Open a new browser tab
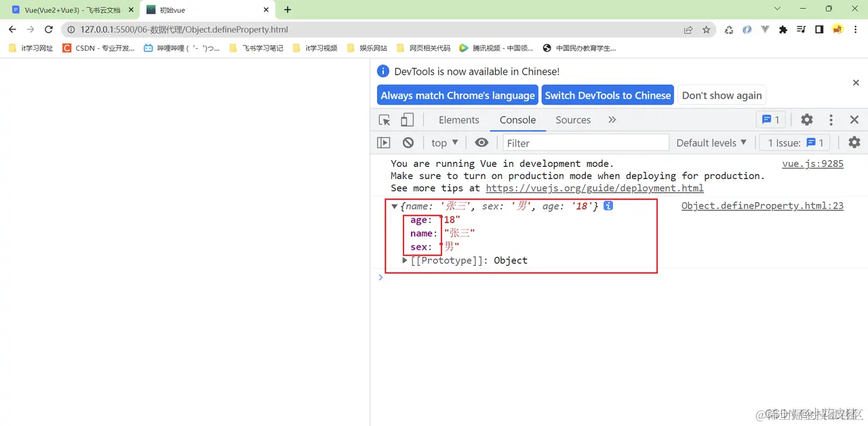This screenshot has width=868, height=426. point(288,10)
